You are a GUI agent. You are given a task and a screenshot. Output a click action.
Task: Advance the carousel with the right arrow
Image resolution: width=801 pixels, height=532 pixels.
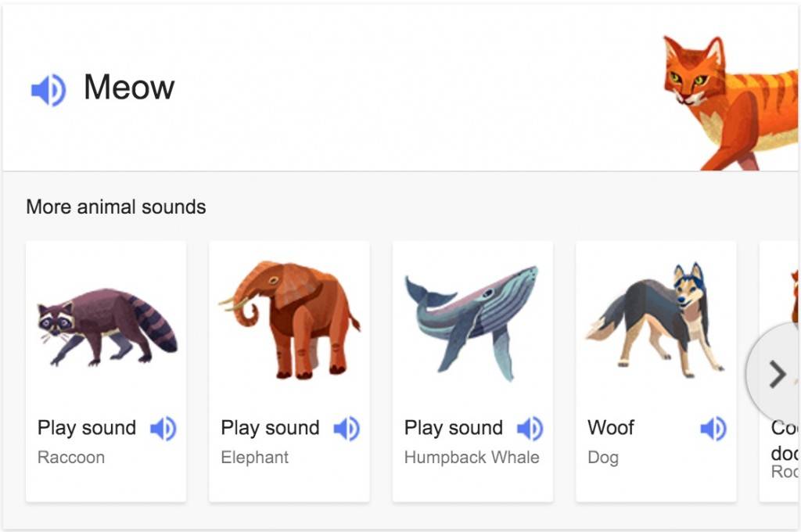pyautogui.click(x=778, y=374)
